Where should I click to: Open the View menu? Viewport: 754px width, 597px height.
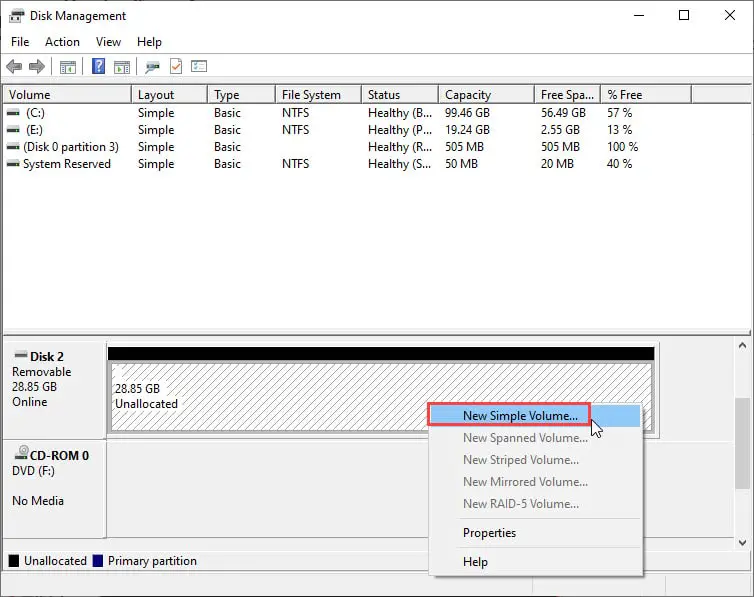pyautogui.click(x=108, y=42)
